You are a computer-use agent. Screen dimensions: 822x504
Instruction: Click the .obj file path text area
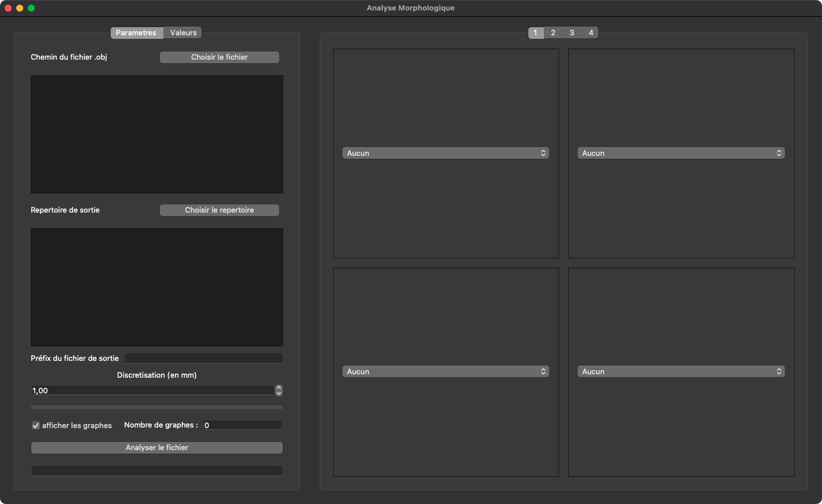click(x=156, y=134)
